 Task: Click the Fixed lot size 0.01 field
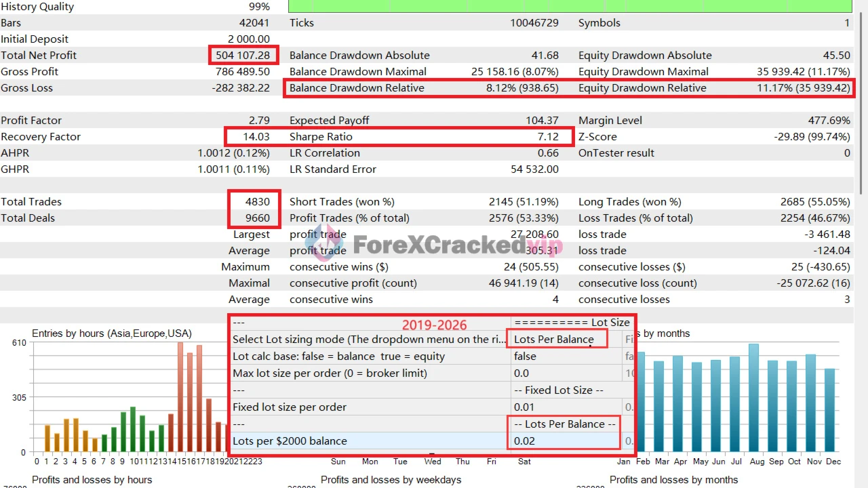(524, 407)
